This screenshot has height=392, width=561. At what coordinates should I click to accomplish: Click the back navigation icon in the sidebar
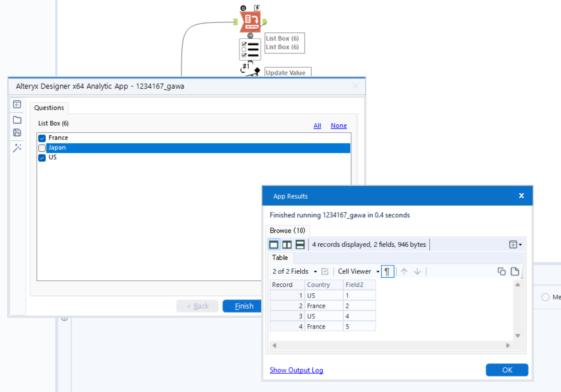[x=17, y=104]
